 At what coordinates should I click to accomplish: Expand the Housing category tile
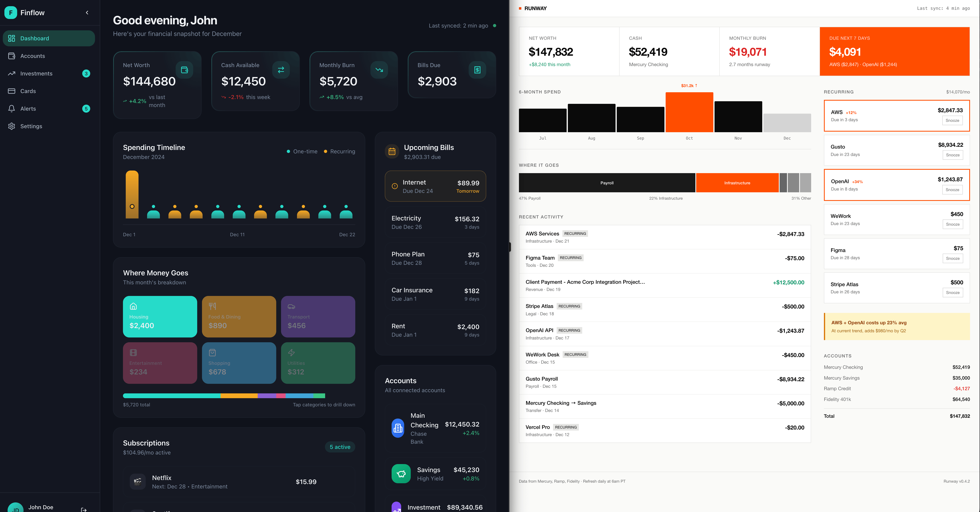tap(160, 317)
